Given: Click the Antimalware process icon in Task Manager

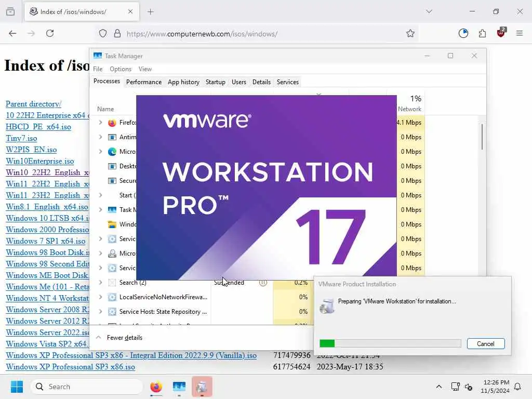Looking at the screenshot, I should pyautogui.click(x=112, y=137).
